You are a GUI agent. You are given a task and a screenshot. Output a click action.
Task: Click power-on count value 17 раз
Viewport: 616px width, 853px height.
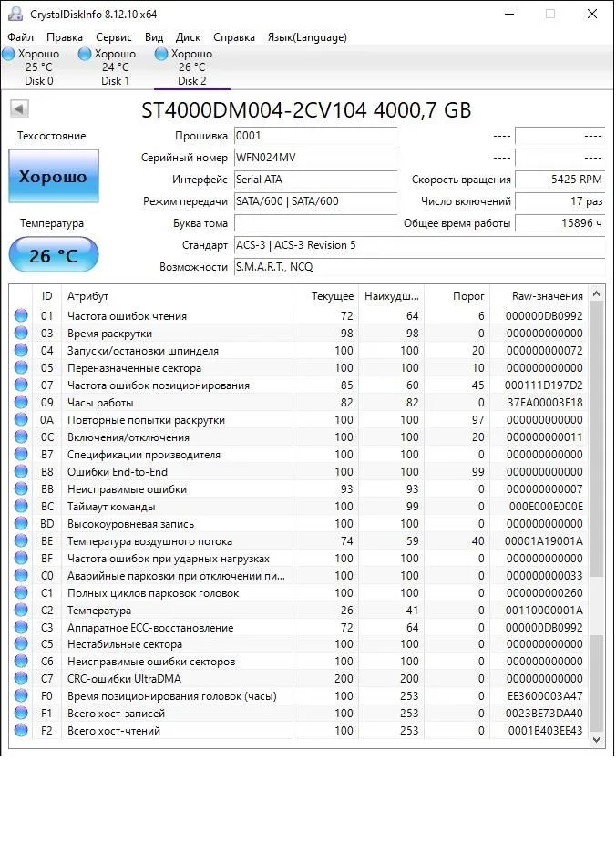(x=560, y=201)
